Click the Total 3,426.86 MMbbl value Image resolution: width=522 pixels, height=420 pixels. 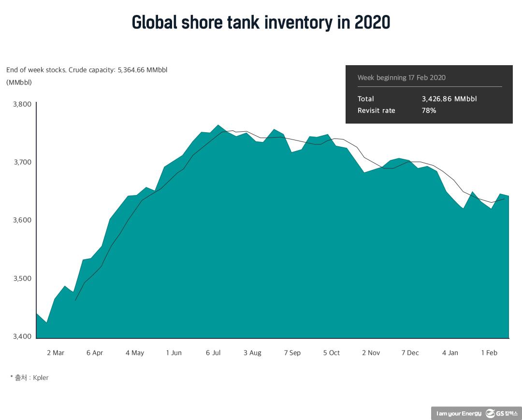tap(449, 99)
